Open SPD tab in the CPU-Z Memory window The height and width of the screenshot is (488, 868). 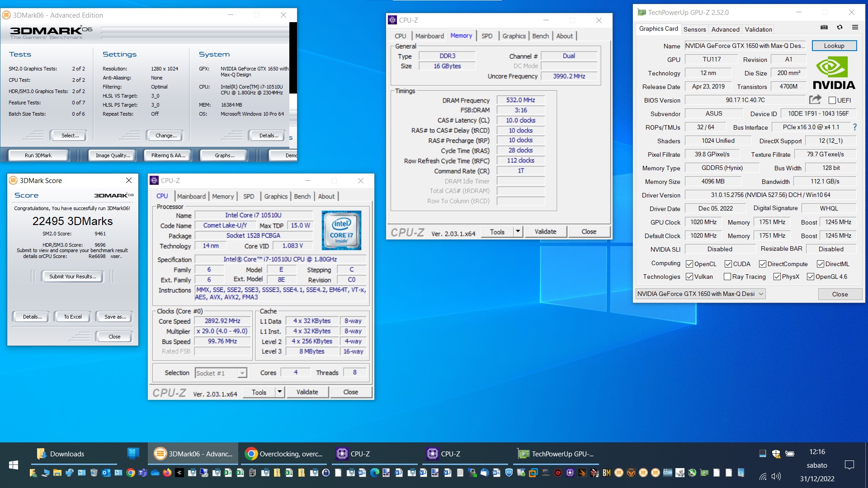pos(487,36)
